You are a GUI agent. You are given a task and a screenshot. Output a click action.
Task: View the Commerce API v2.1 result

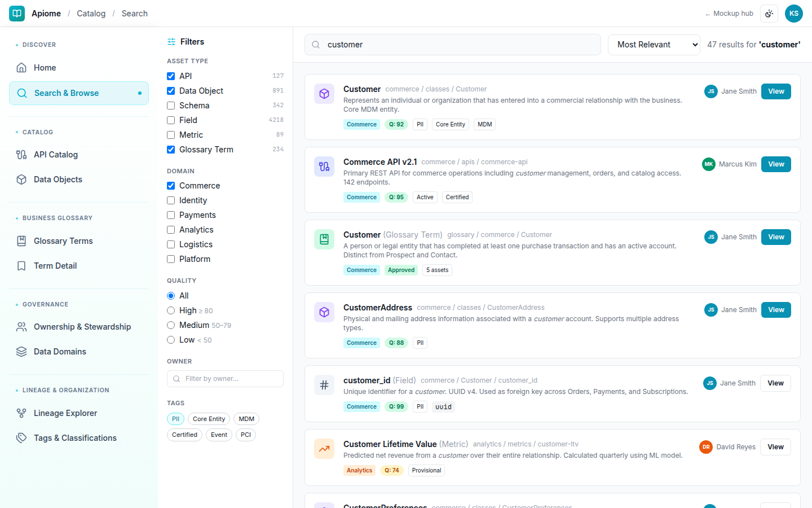pos(776,164)
